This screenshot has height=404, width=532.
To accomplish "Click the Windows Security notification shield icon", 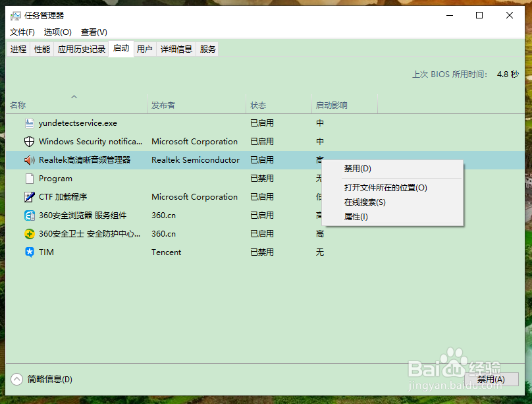I will pos(29,141).
